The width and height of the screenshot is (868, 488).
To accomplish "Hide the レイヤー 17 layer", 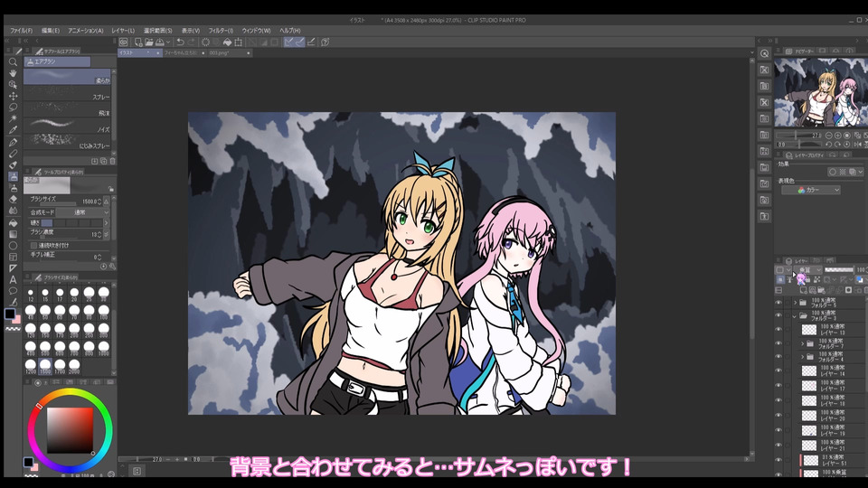I will click(778, 386).
